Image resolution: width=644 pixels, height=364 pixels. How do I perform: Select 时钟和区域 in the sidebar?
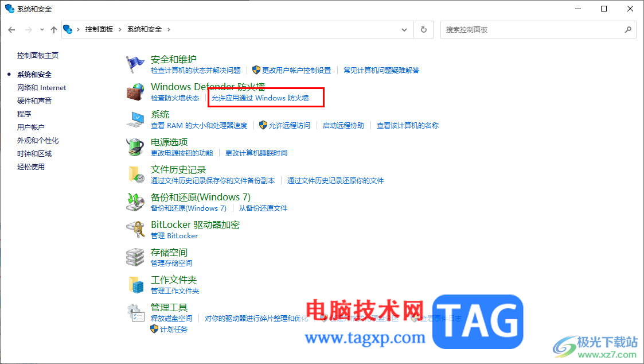[x=34, y=153]
